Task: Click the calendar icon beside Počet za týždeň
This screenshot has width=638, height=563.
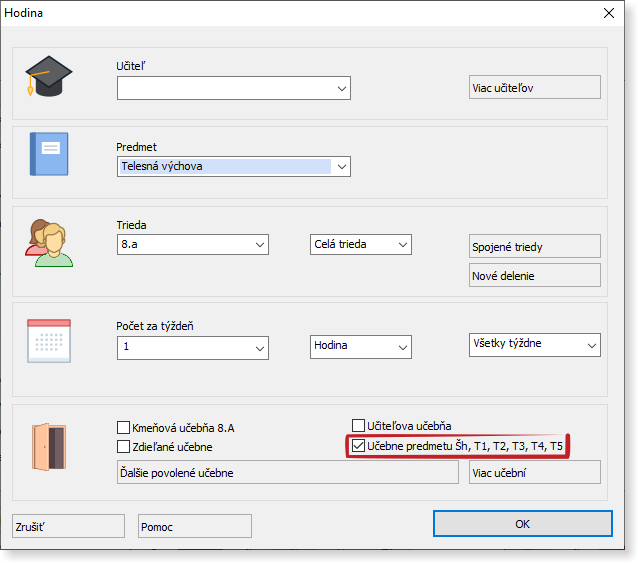Action: 49,341
